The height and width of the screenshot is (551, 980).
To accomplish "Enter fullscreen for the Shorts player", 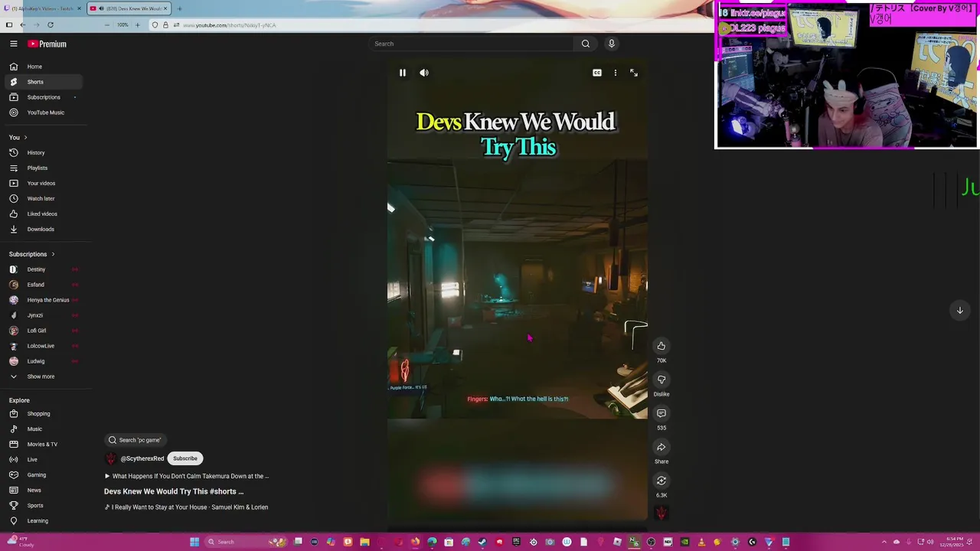I will pyautogui.click(x=634, y=73).
